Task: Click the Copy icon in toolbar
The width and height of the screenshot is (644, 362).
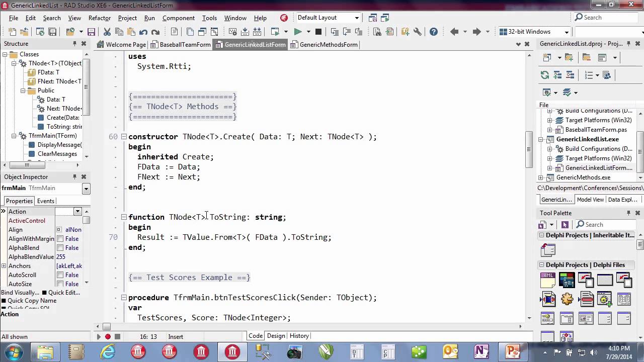Action: [x=119, y=32]
